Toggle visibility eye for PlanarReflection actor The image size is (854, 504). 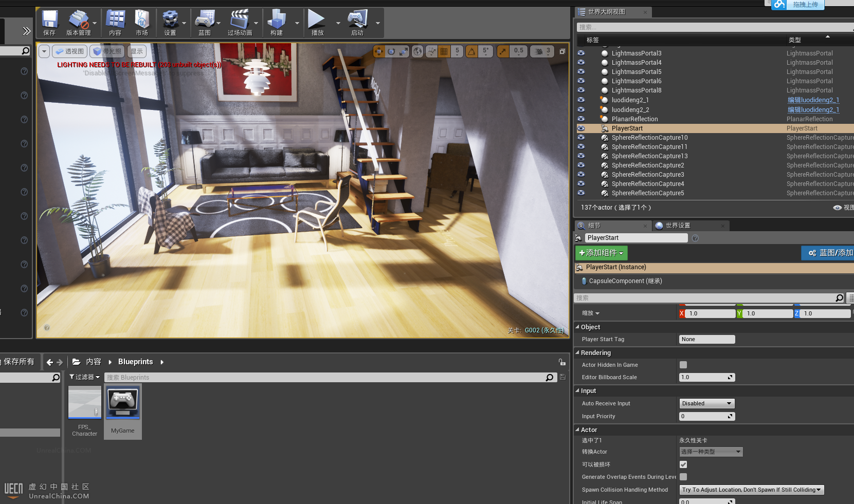coord(581,119)
